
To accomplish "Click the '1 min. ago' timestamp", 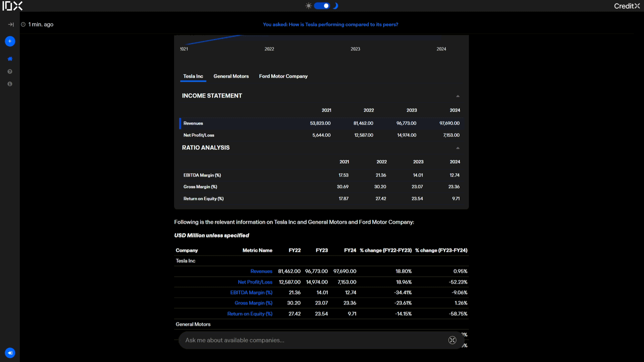I will pos(41,24).
